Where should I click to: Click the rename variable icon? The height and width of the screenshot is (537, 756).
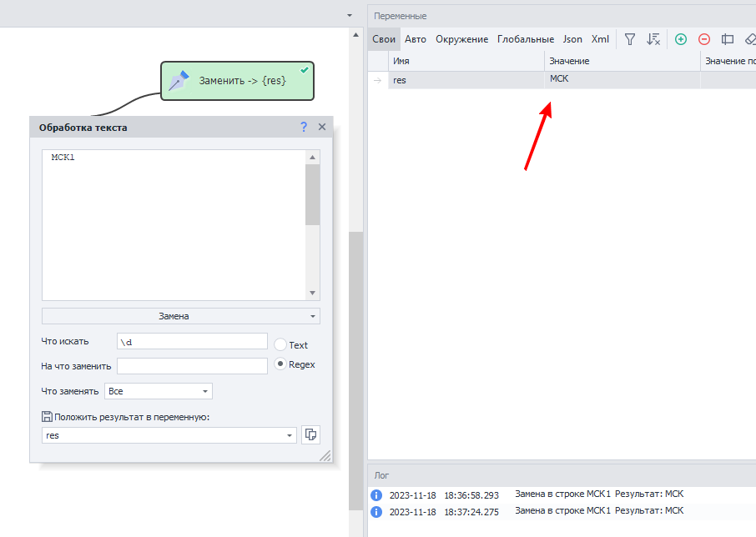click(727, 39)
